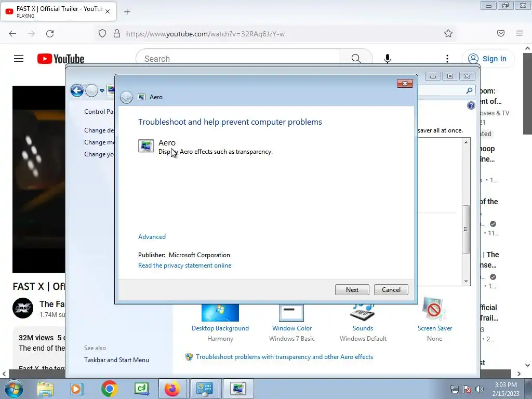Mute via system tray volume icon
The height and width of the screenshot is (399, 532).
click(x=480, y=389)
